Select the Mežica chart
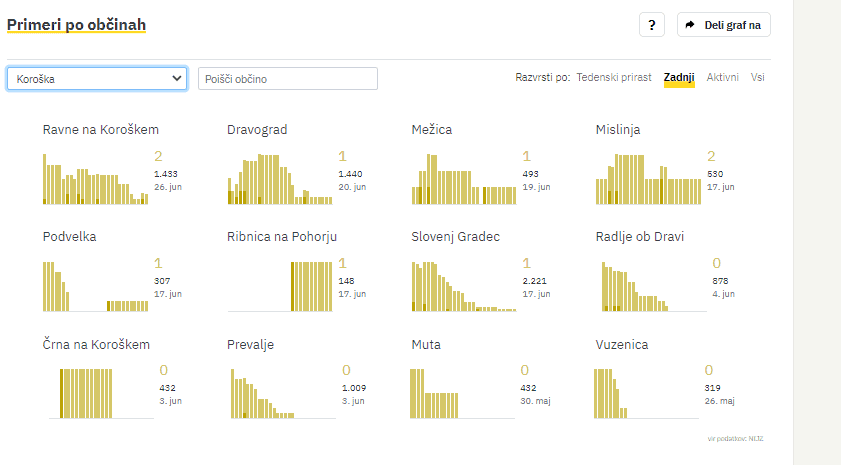841x465 pixels. tap(463, 179)
